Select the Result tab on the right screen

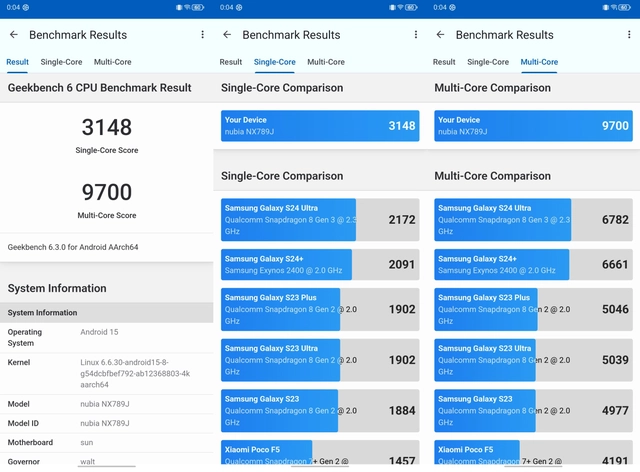444,62
